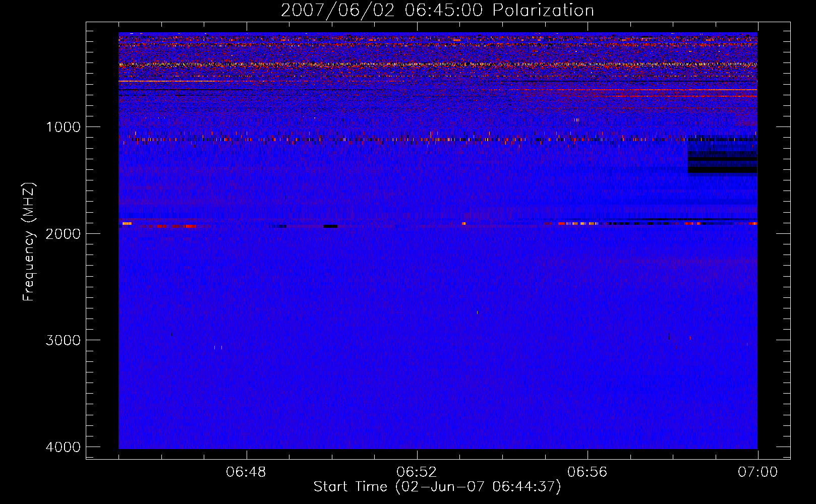Click the 'Frequency (MHZ)' axis label
The height and width of the screenshot is (504, 816).
[29, 242]
